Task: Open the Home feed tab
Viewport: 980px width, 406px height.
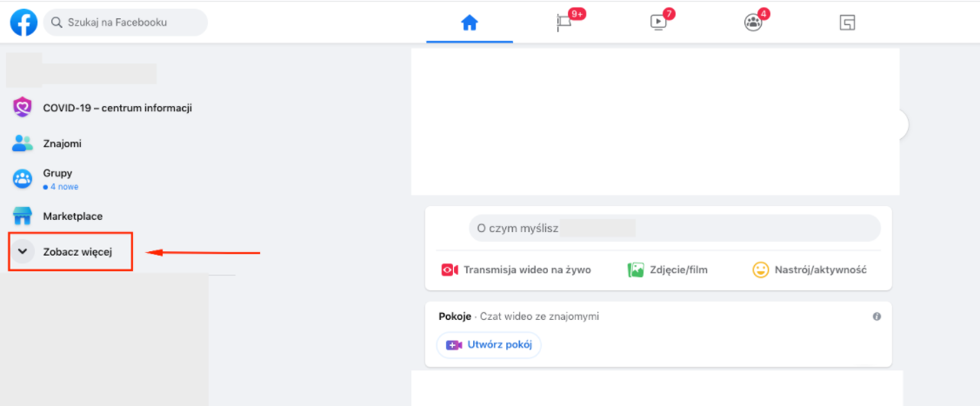Action: pos(470,23)
